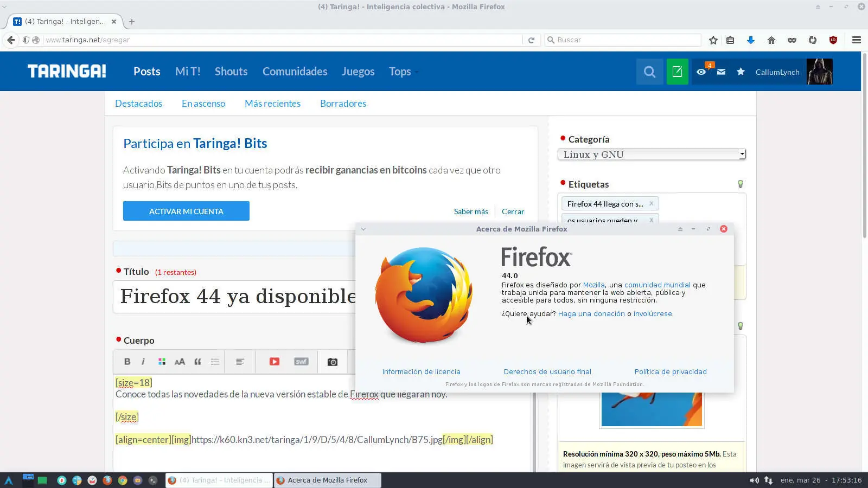Collapse the About Firefox dialog with its chevron

(363, 229)
